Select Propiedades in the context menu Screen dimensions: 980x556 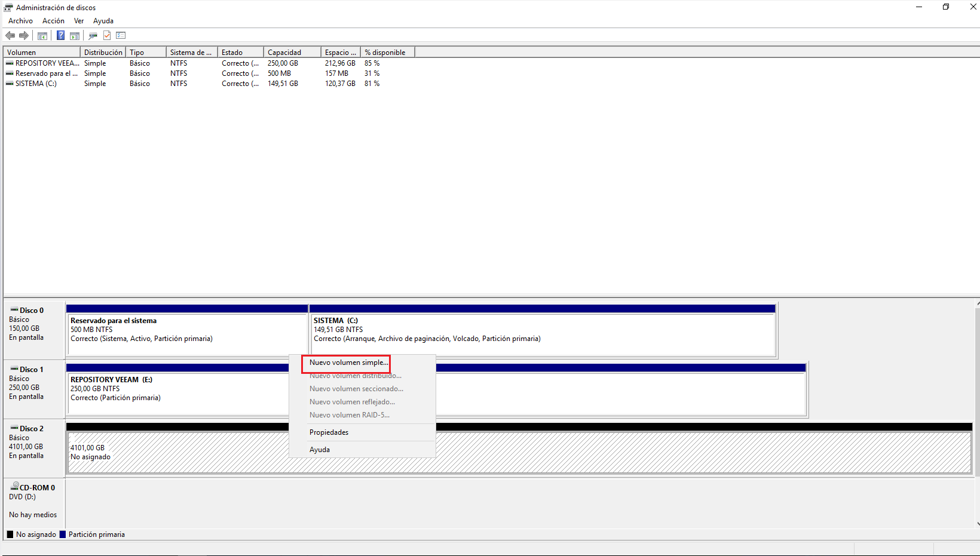(x=329, y=432)
